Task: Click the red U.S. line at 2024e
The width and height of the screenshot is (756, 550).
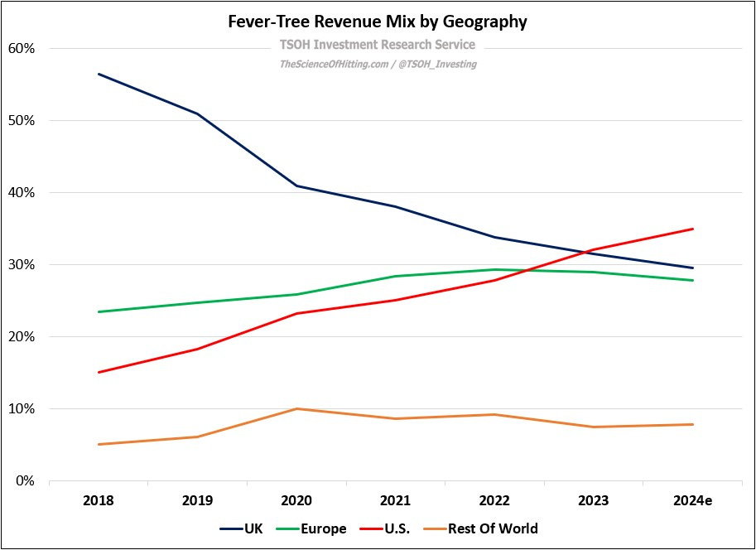Action: (x=693, y=229)
